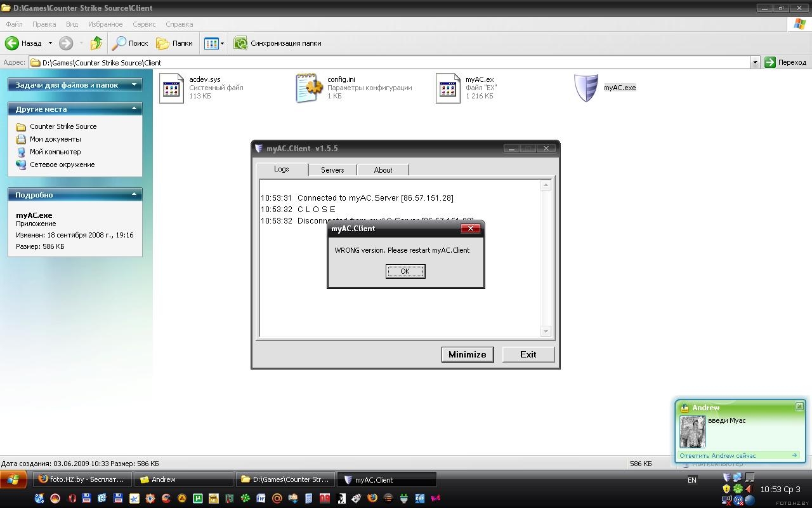
Task: Click the wireless network tray icon
Action: coord(727,500)
